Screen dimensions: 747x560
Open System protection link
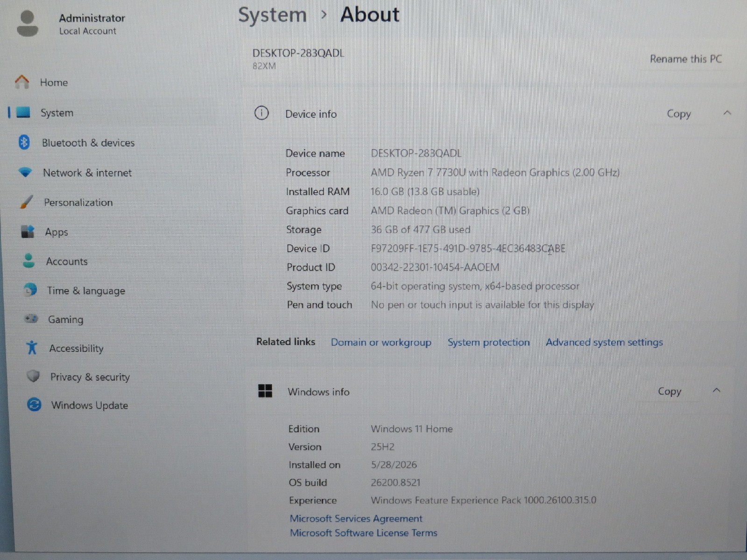tap(489, 342)
